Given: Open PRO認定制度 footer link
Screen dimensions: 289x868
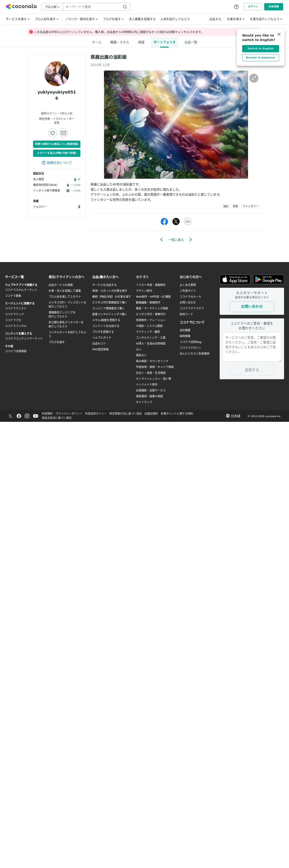Looking at the screenshot, I should click(101, 349).
